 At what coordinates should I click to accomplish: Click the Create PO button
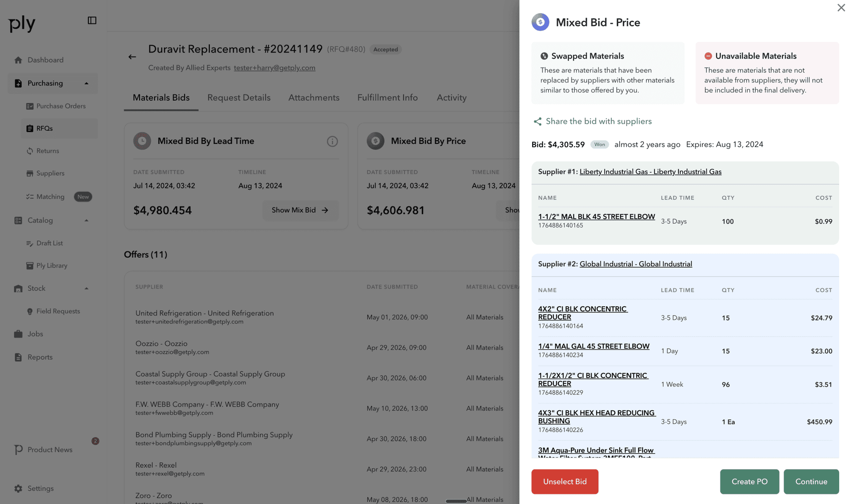(x=749, y=481)
